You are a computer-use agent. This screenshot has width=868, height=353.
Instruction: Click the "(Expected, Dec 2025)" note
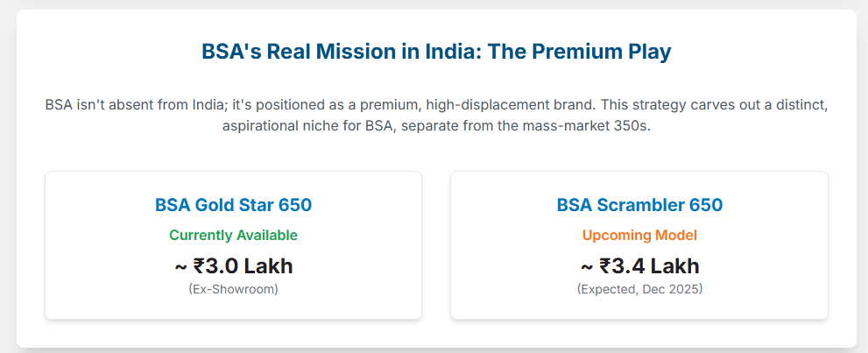coord(639,288)
